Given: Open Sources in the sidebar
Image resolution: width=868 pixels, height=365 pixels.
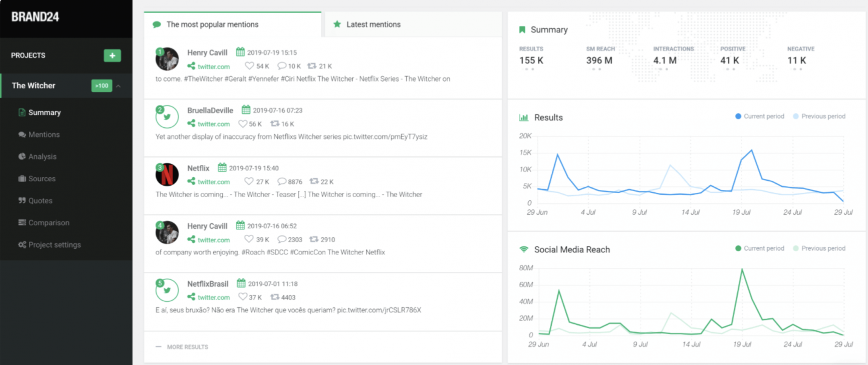Looking at the screenshot, I should pyautogui.click(x=42, y=178).
